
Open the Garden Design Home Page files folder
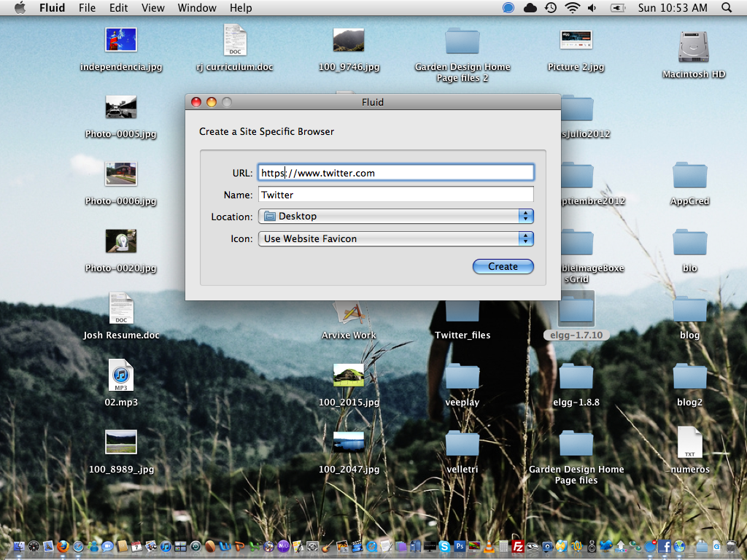[x=576, y=444]
